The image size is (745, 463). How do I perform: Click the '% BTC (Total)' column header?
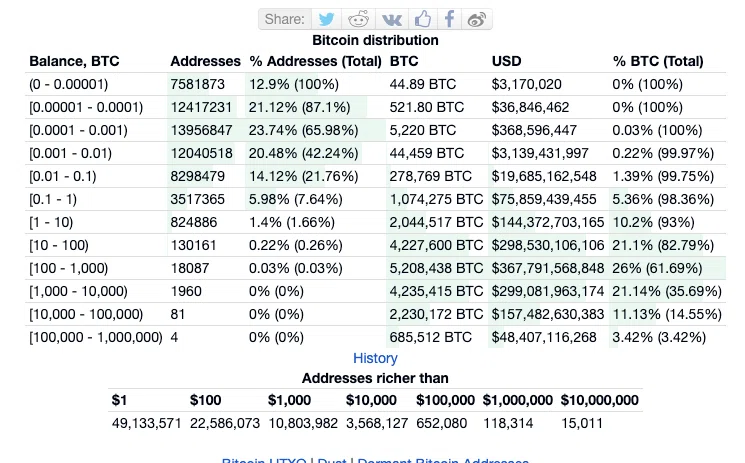point(658,61)
